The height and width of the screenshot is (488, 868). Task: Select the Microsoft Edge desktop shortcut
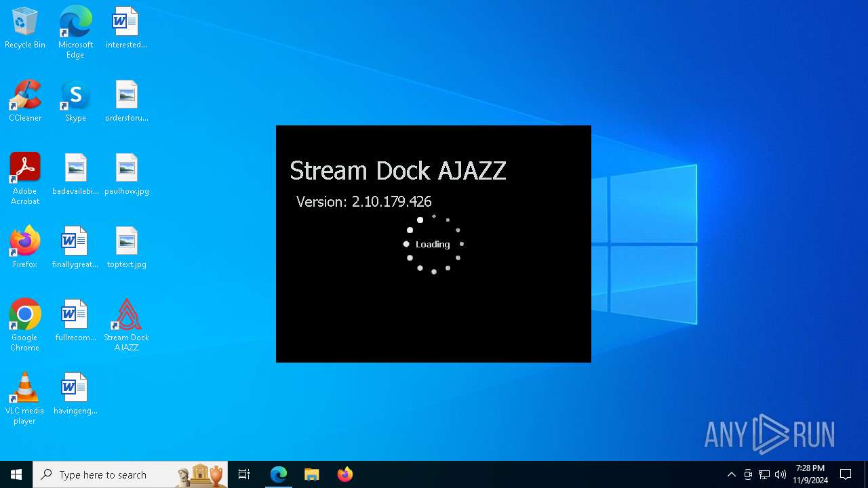click(75, 33)
